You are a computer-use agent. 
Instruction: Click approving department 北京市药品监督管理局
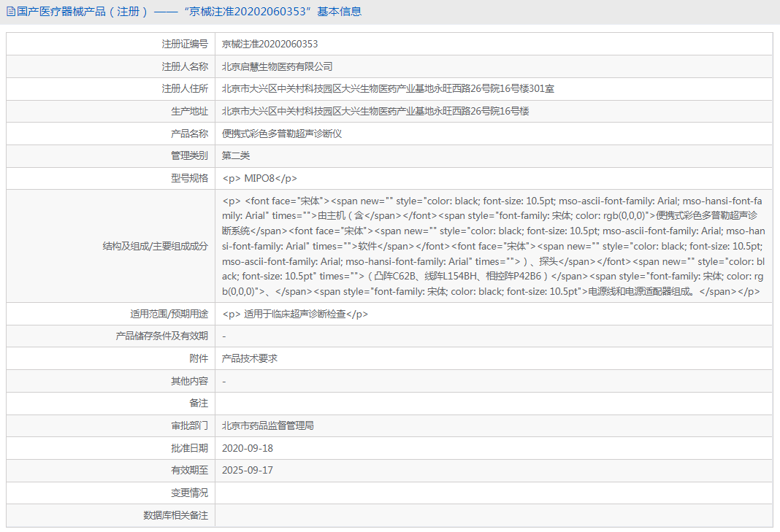coord(267,425)
